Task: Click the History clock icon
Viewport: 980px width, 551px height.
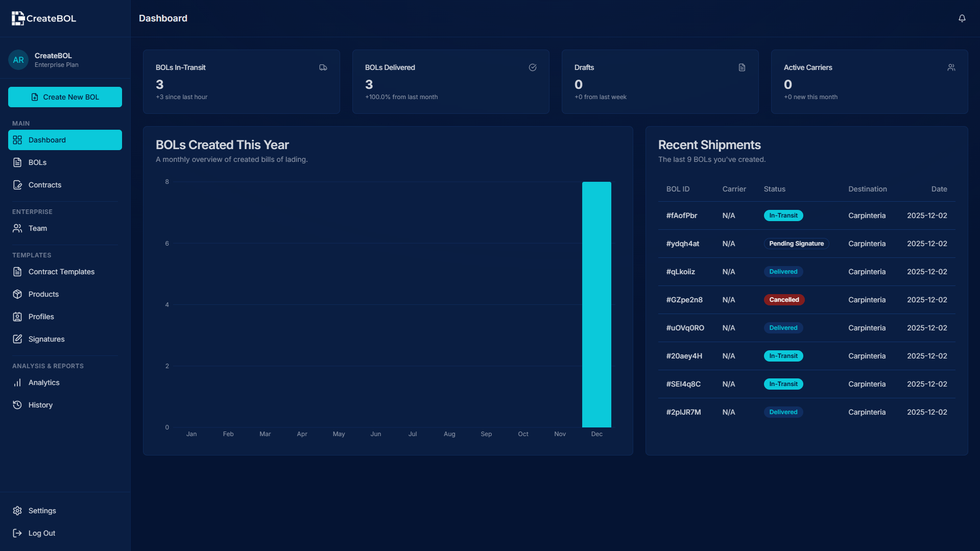Action: click(17, 404)
